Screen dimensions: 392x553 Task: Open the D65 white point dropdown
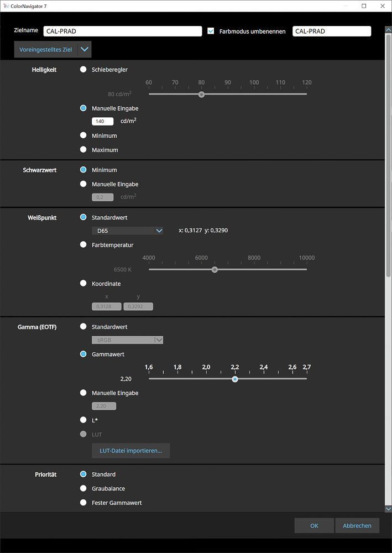(159, 231)
